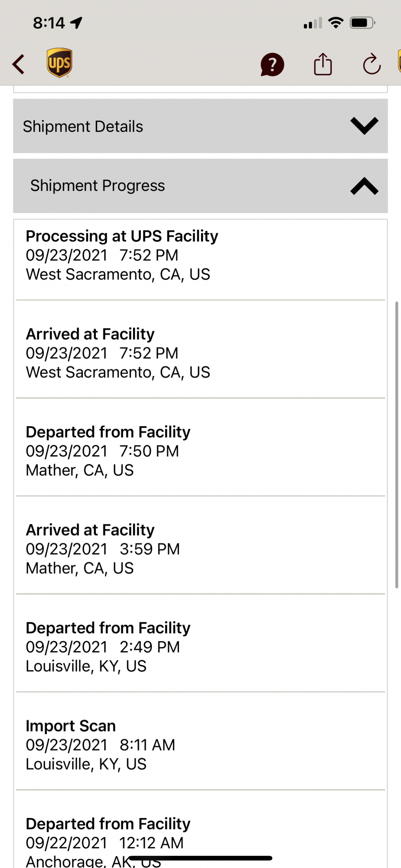Tap the location arrow beside the time
Screen dimensions: 401x868
(77, 23)
